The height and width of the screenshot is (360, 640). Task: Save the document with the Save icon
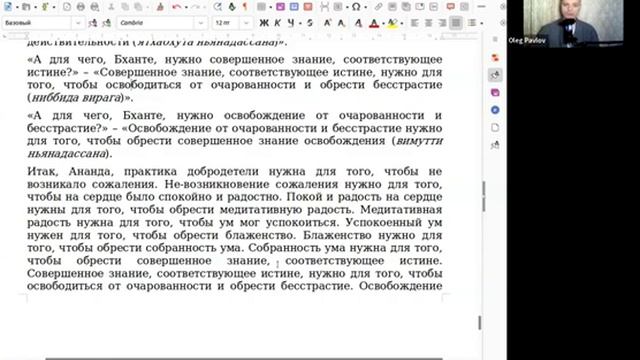(44, 7)
